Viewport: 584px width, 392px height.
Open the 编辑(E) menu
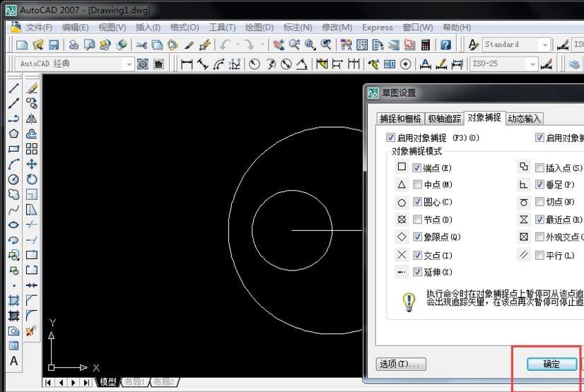coord(75,28)
